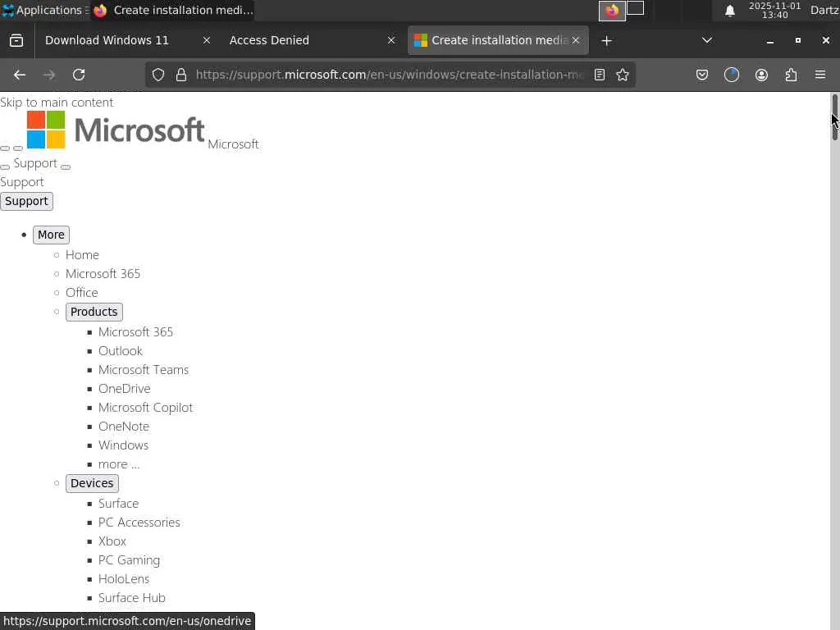Screen dimensions: 840x630
Task: Expand the Products menu button
Action: [94, 312]
